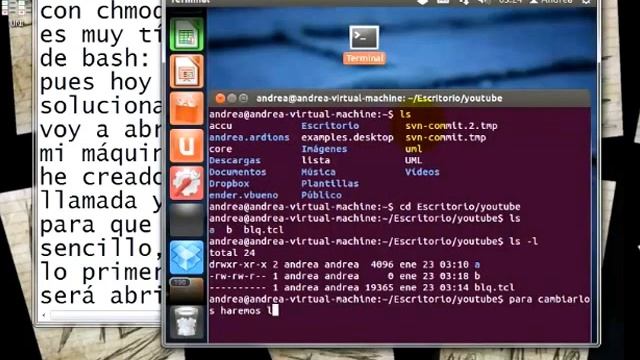Click 'de bash:' line in text editor
640x360 pixels.
95,58
